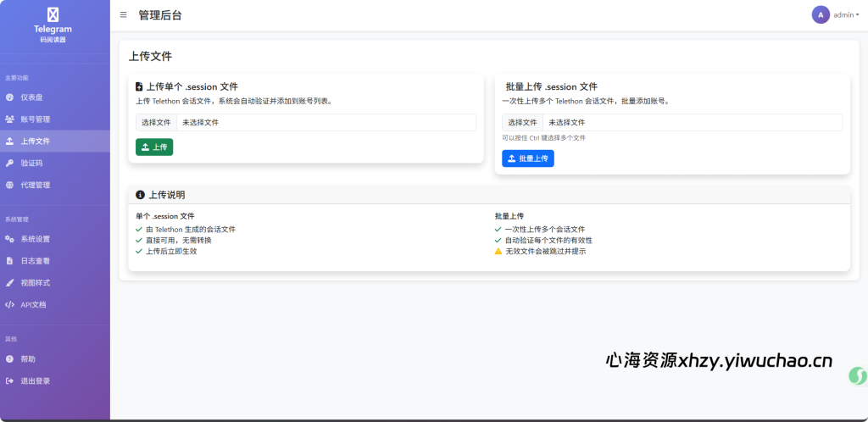This screenshot has height=422, width=868.
Task: Click the brush icon beside 视图样式
Action: click(9, 283)
